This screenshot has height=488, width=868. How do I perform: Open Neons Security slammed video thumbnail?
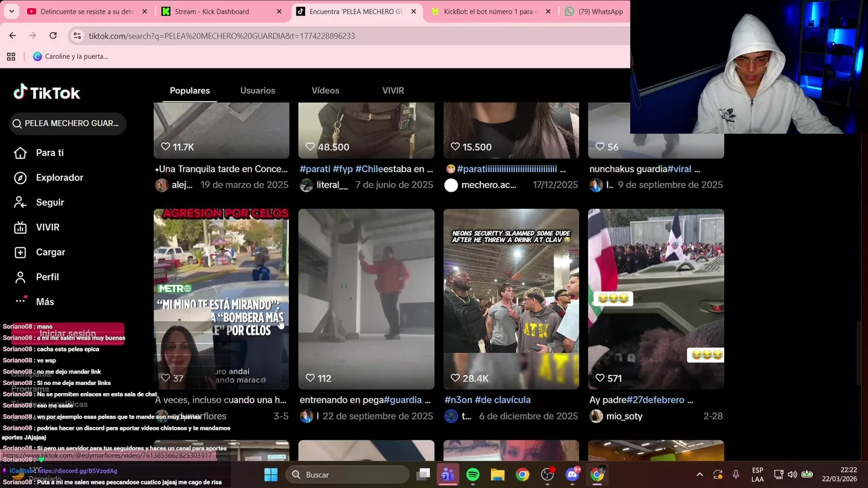(x=511, y=299)
